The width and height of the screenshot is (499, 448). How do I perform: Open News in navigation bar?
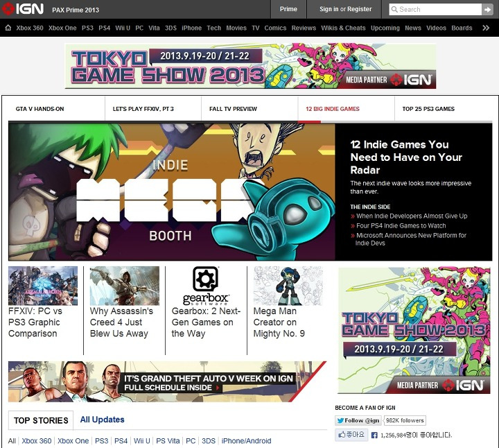pyautogui.click(x=413, y=28)
